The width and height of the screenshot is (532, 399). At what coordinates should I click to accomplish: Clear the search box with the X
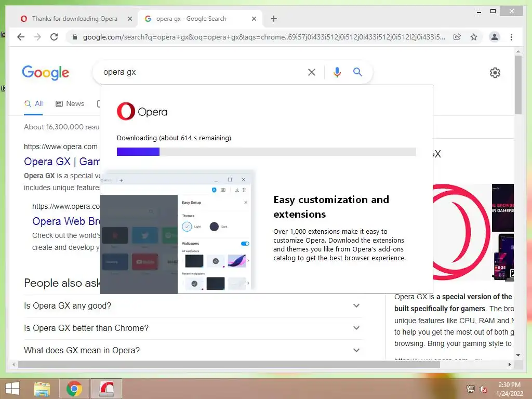click(x=312, y=72)
